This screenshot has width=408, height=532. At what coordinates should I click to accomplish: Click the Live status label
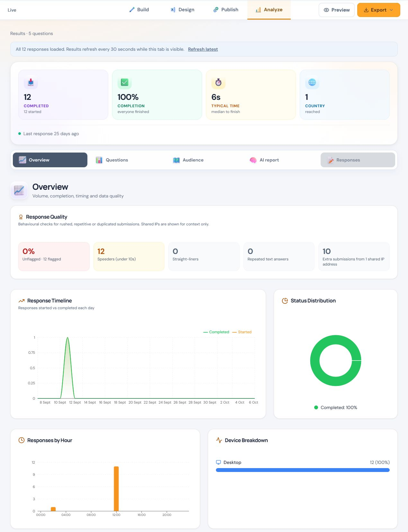[12, 10]
